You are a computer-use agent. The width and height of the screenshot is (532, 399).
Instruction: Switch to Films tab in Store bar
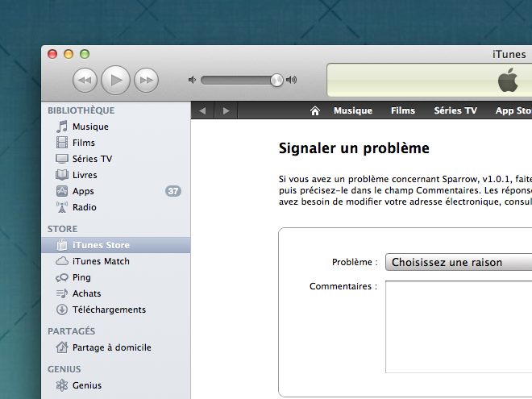point(403,110)
